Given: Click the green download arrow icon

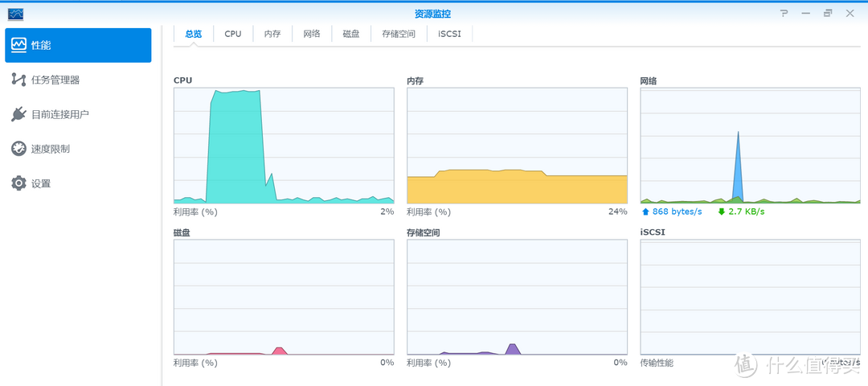Looking at the screenshot, I should click(721, 211).
